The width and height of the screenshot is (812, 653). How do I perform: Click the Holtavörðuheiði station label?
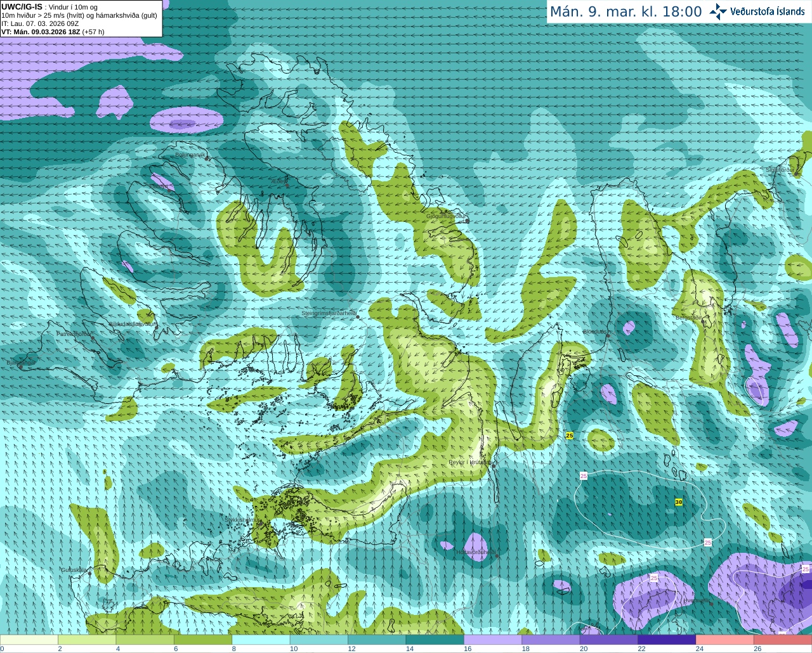(475, 552)
